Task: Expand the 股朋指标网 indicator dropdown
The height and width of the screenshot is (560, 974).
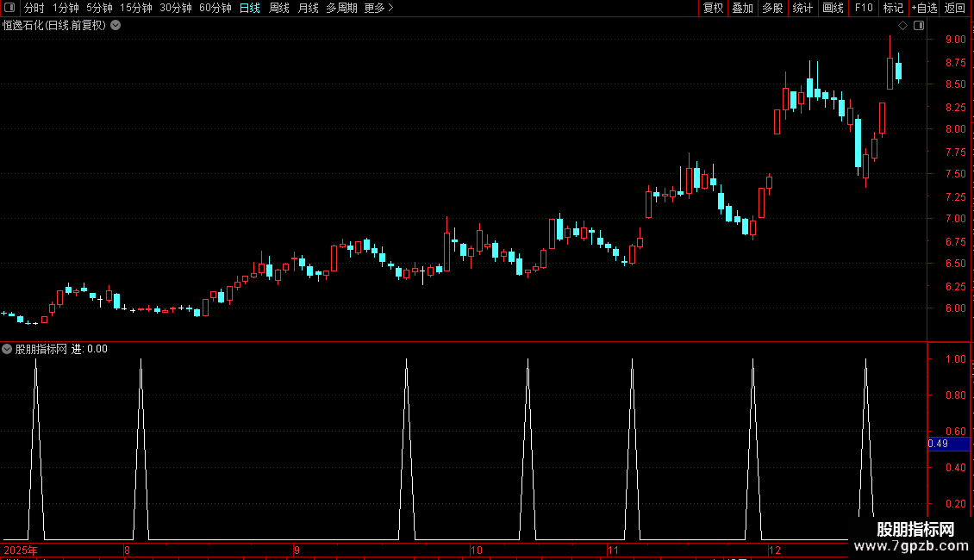Action: [x=7, y=349]
